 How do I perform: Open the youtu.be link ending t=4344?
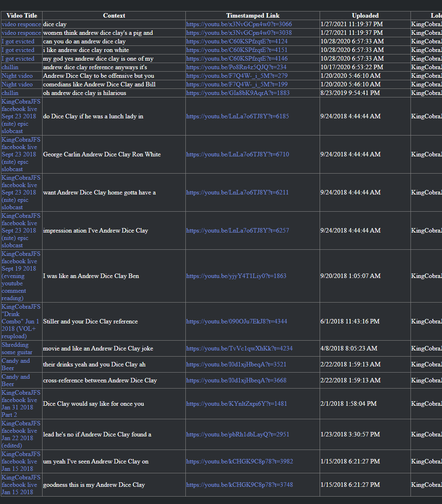237,321
